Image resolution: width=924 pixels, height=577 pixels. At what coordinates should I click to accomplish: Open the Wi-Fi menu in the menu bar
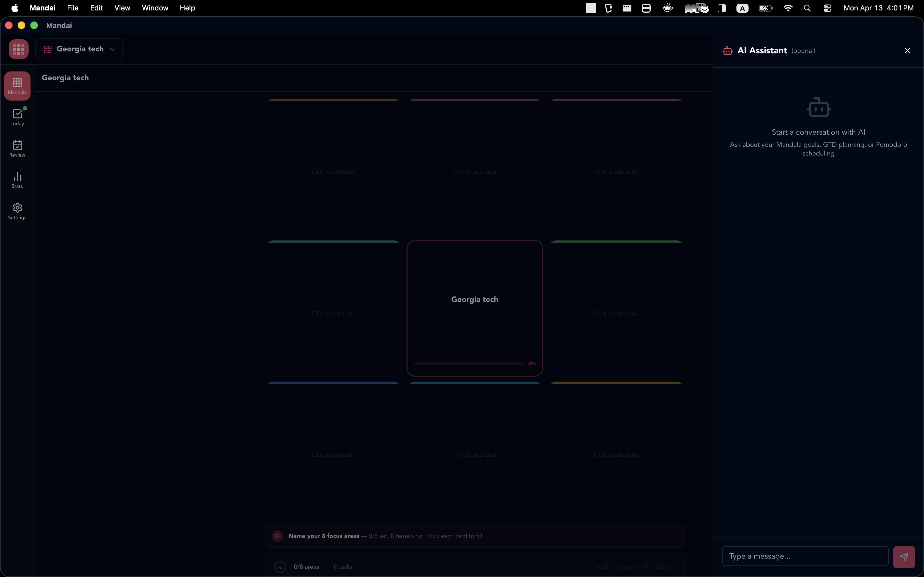(788, 8)
